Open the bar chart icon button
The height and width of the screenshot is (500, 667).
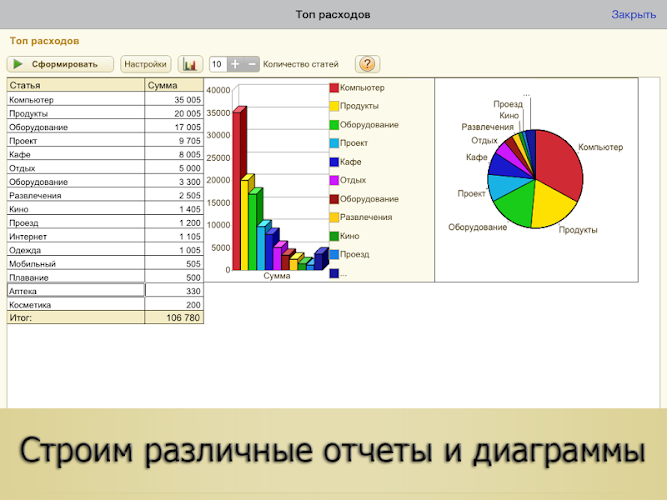click(190, 64)
